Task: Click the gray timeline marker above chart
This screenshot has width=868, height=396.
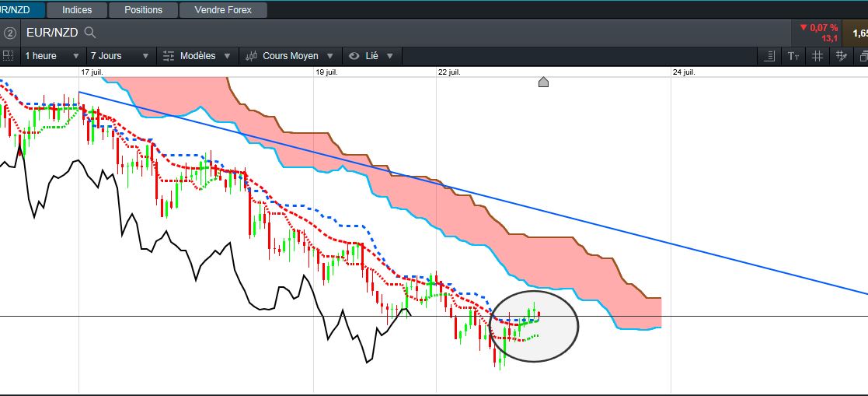Action: coord(544,82)
